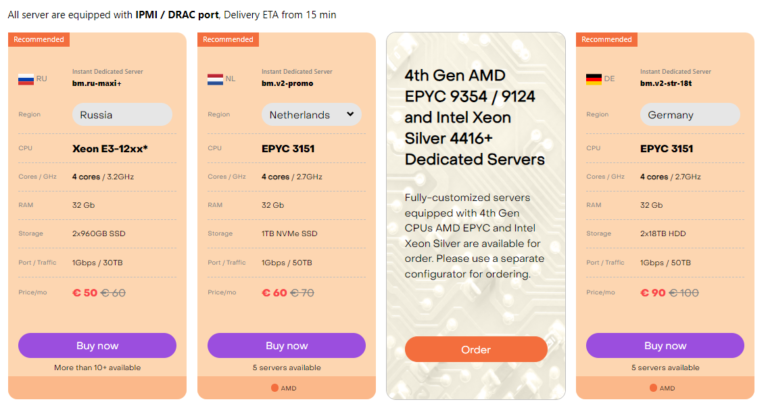Select the bm.ru-maxi+ server name
This screenshot has height=404, width=768.
pyautogui.click(x=97, y=83)
